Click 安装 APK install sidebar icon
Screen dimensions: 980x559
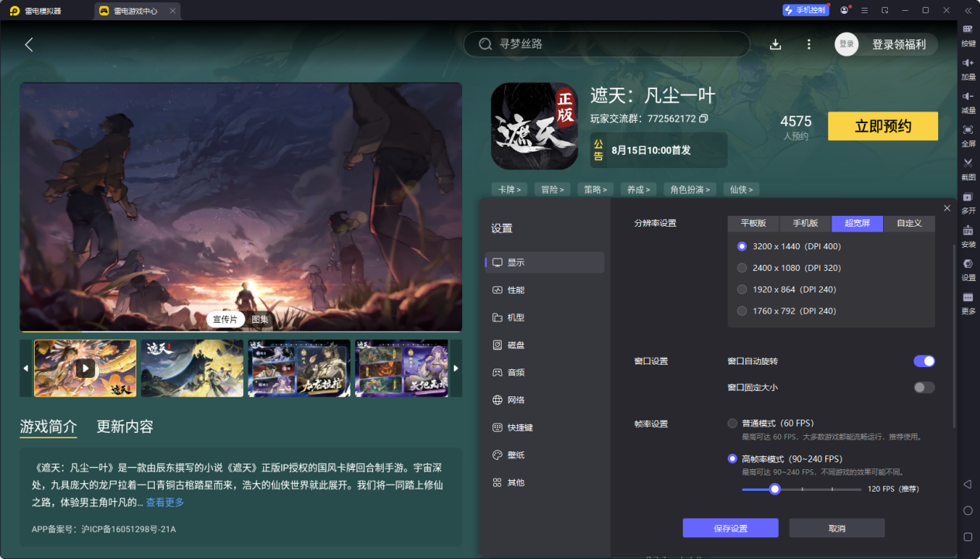pyautogui.click(x=968, y=235)
